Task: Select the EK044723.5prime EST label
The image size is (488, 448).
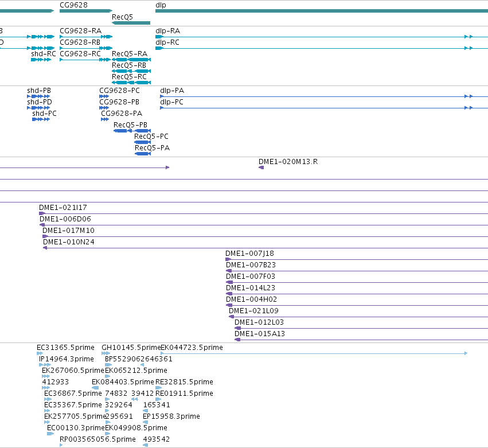Action: [192, 348]
